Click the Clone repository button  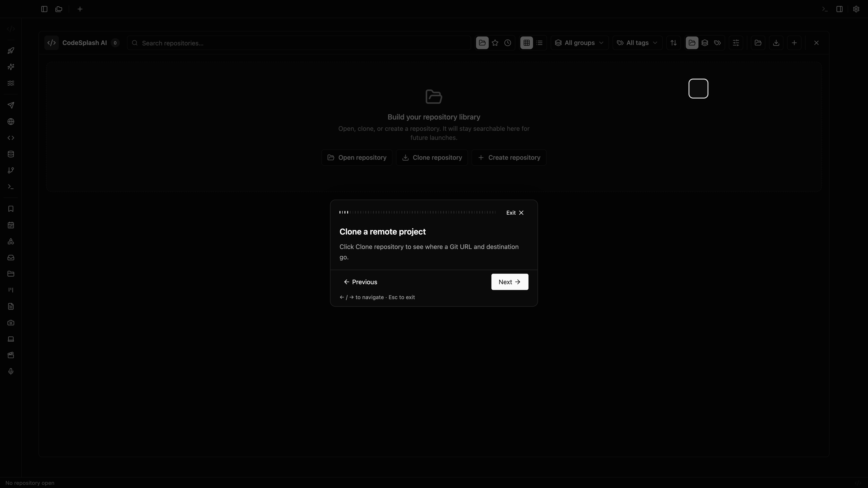pos(432,158)
